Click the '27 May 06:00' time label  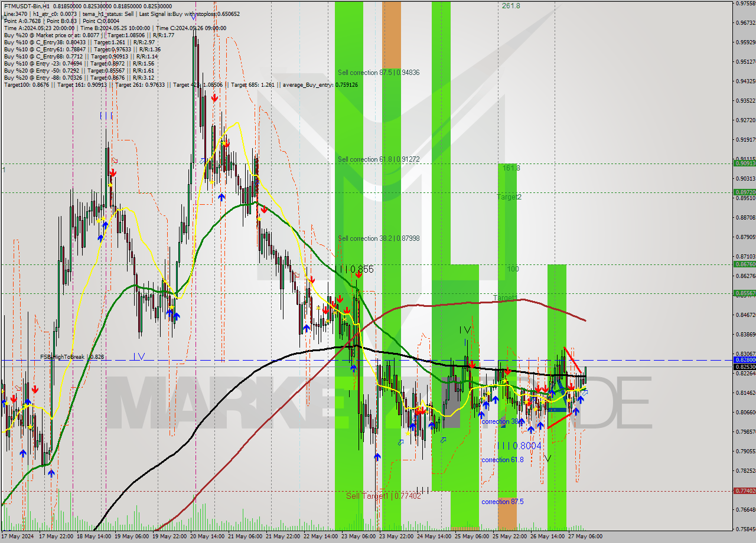tap(585, 537)
